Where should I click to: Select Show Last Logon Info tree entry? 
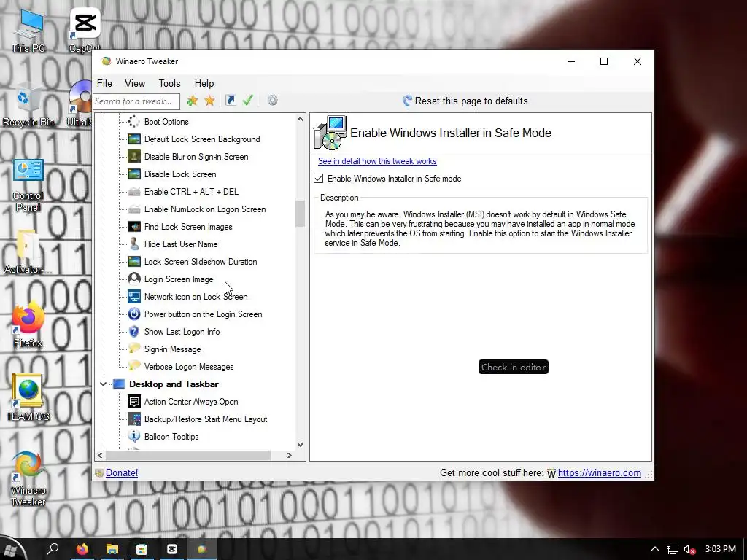point(182,332)
